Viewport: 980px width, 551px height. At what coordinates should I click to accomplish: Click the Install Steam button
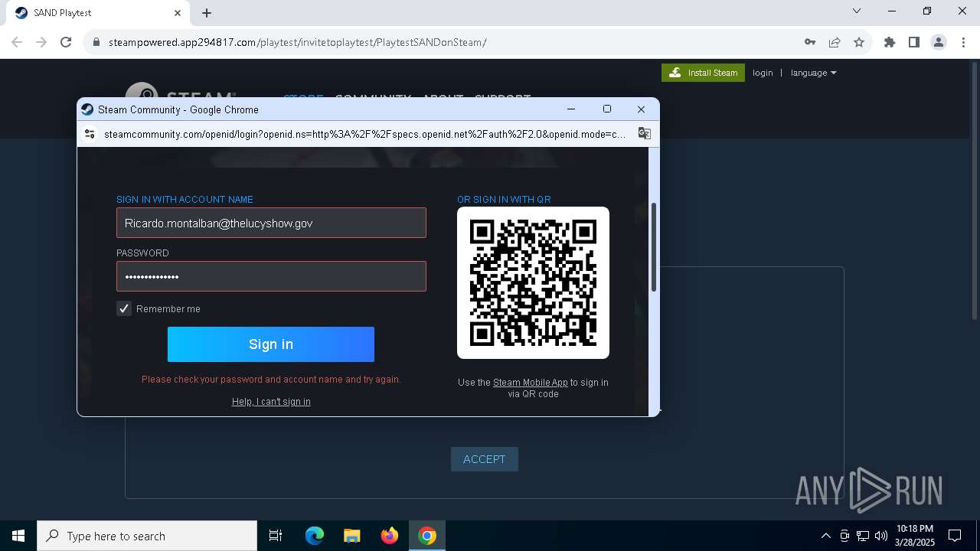point(703,73)
